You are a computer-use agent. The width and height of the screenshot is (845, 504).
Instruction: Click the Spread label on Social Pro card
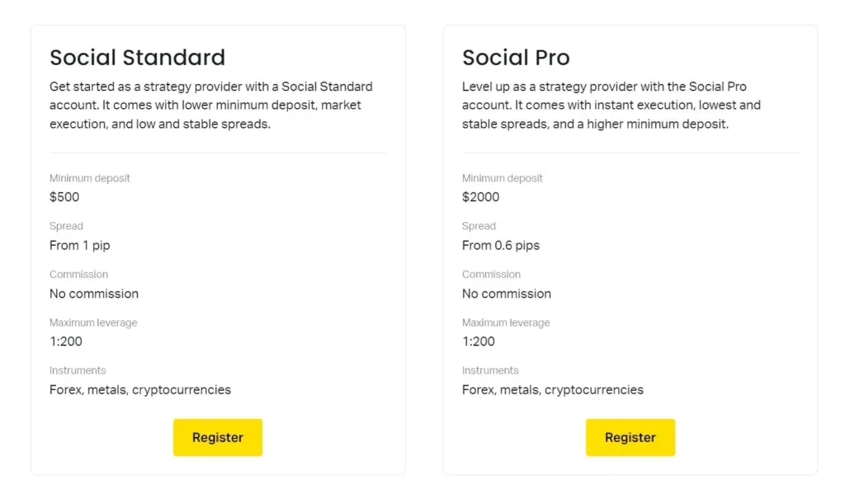coord(479,226)
